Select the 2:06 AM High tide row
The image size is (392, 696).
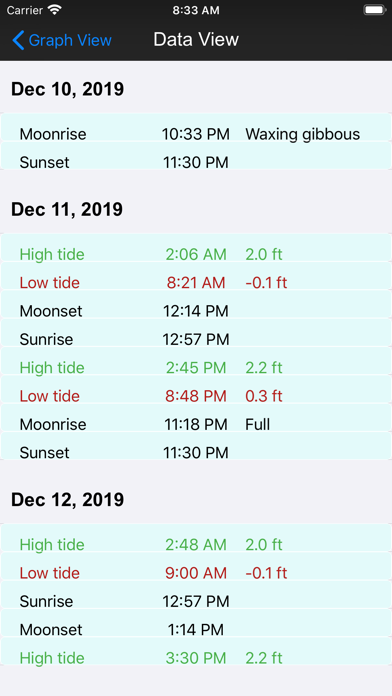click(x=196, y=248)
